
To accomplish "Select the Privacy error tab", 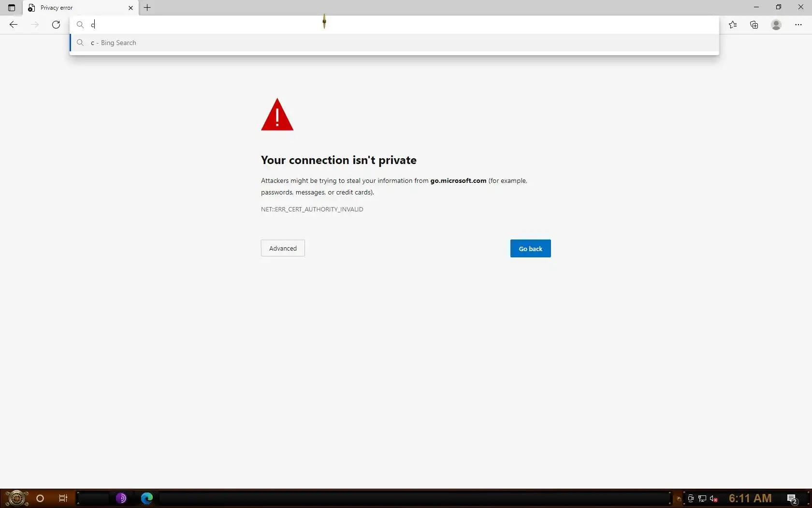I will pos(80,8).
